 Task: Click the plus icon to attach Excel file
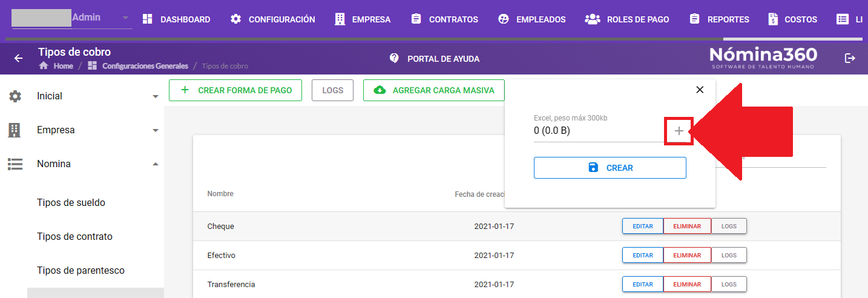[679, 131]
